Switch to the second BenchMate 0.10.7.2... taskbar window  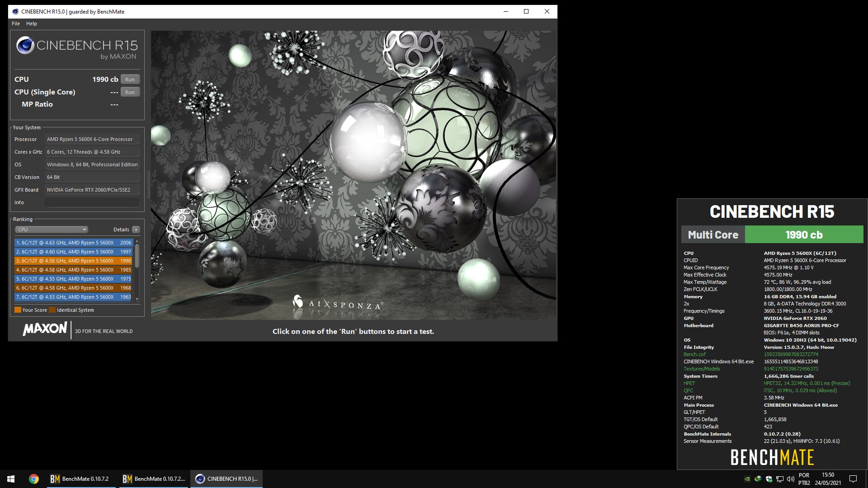(x=154, y=479)
